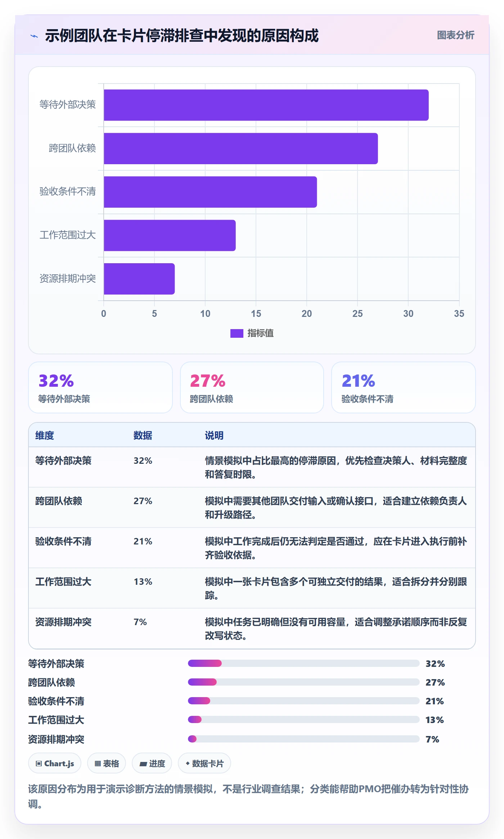Click the x-axis tick label 20

pos(307,314)
